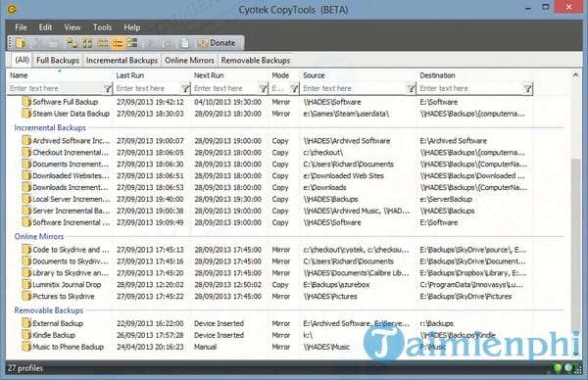Image resolution: width=588 pixels, height=380 pixels.
Task: Switch to the Full Backups tab
Action: [58, 61]
